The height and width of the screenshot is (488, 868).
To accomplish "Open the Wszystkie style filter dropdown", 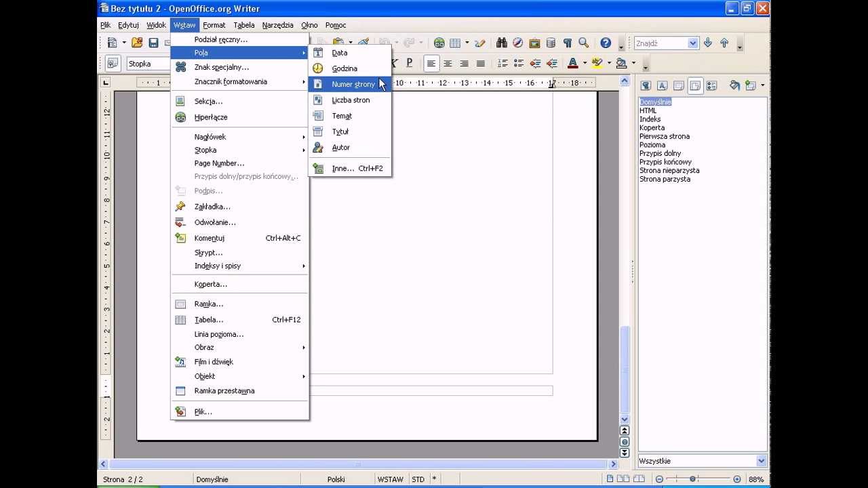I will pos(761,461).
